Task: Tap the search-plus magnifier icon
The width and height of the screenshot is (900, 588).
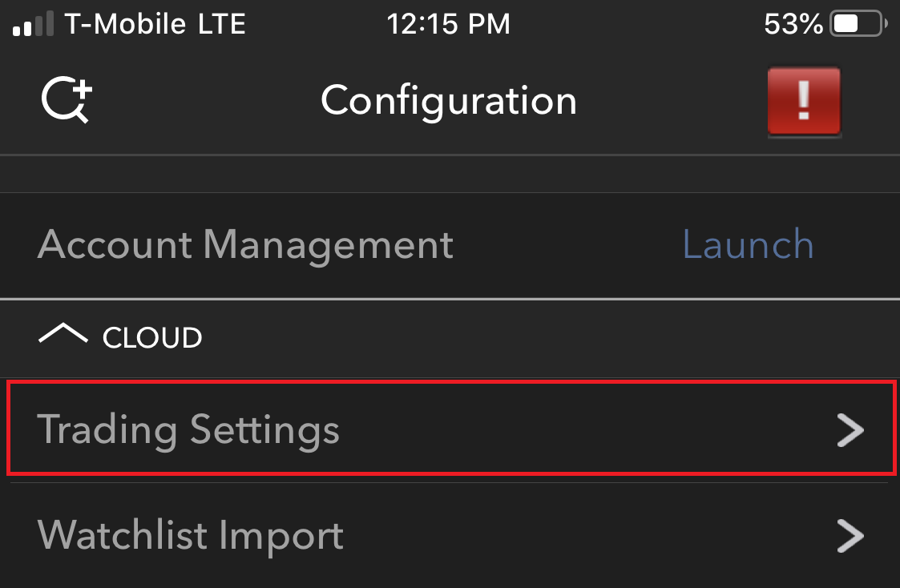Action: click(x=67, y=99)
